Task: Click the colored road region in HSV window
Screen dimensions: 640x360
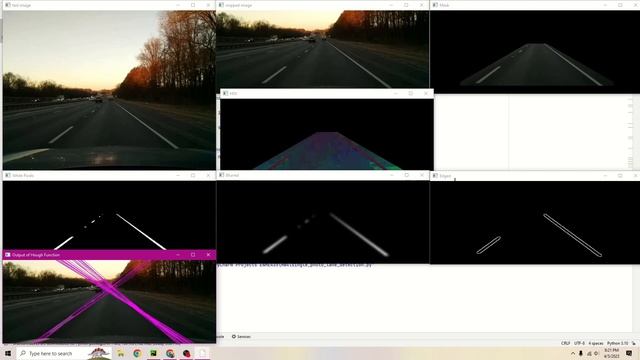Action: pos(327,151)
